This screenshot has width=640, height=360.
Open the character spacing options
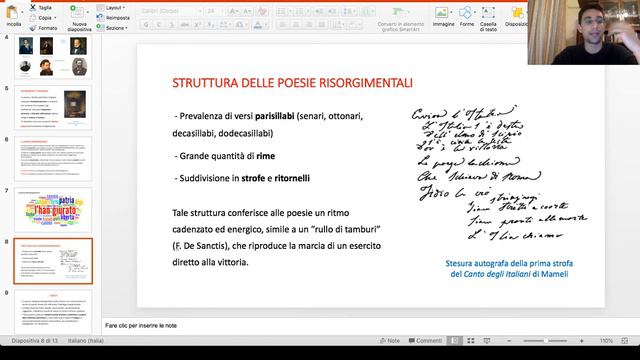[224, 25]
